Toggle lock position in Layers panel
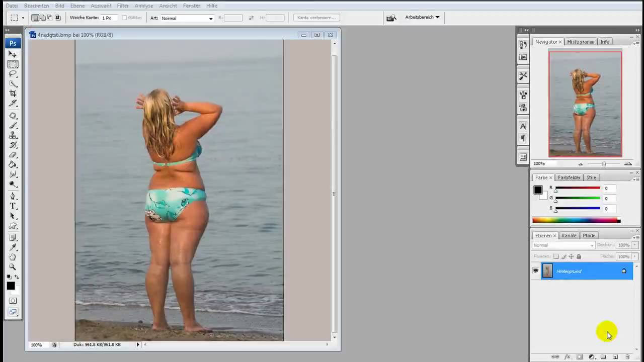 tap(571, 256)
